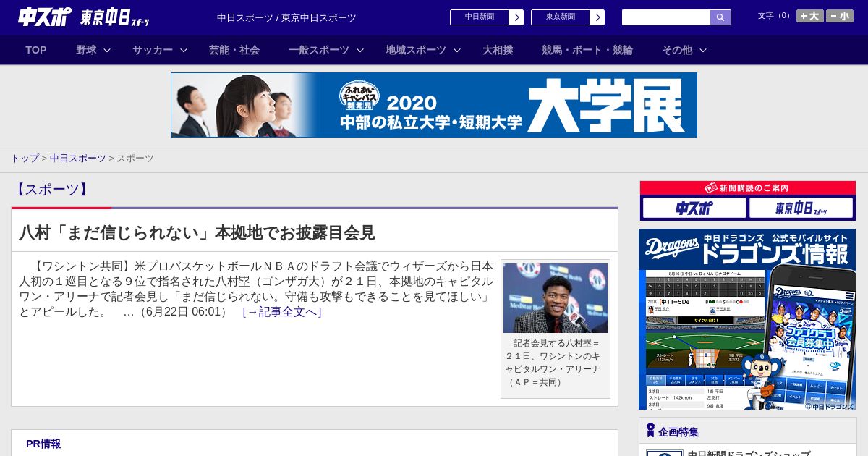Click the arrow next to 東京新聞 button
Screen dimensions: 868x456
pos(597,17)
